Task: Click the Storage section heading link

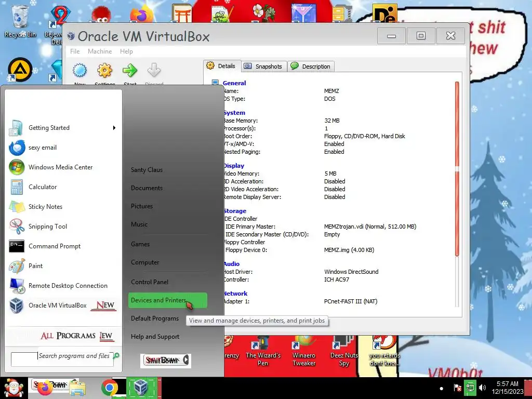Action: pyautogui.click(x=235, y=211)
